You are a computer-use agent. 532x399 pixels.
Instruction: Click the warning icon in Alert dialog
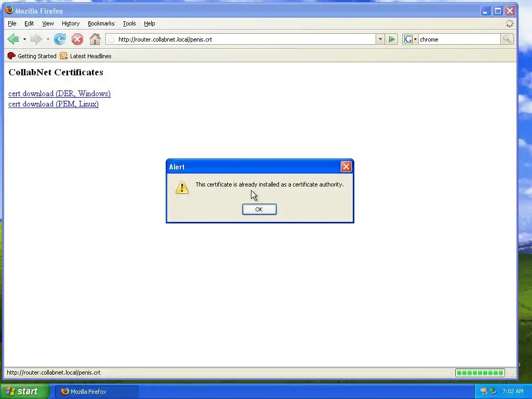click(x=182, y=187)
